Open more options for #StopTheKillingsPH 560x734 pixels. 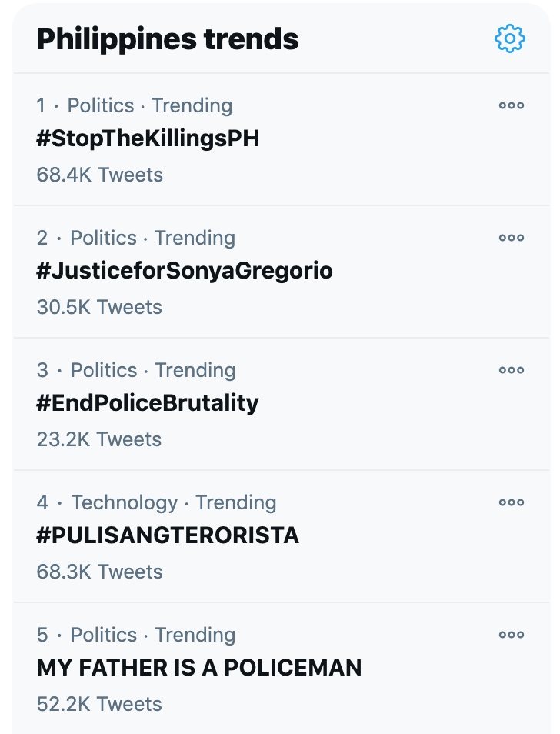click(511, 105)
